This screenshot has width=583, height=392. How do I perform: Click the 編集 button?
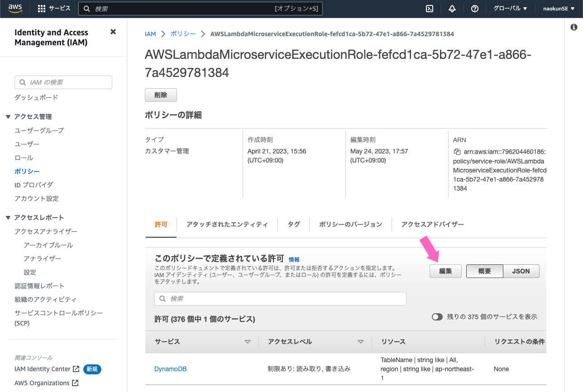point(445,271)
